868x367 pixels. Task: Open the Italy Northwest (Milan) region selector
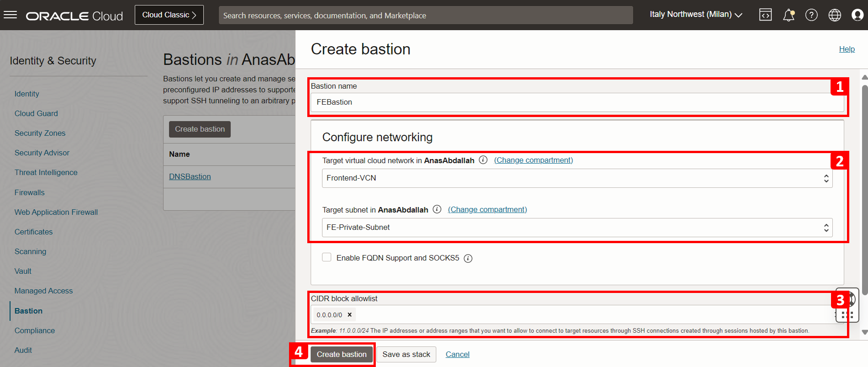696,15
